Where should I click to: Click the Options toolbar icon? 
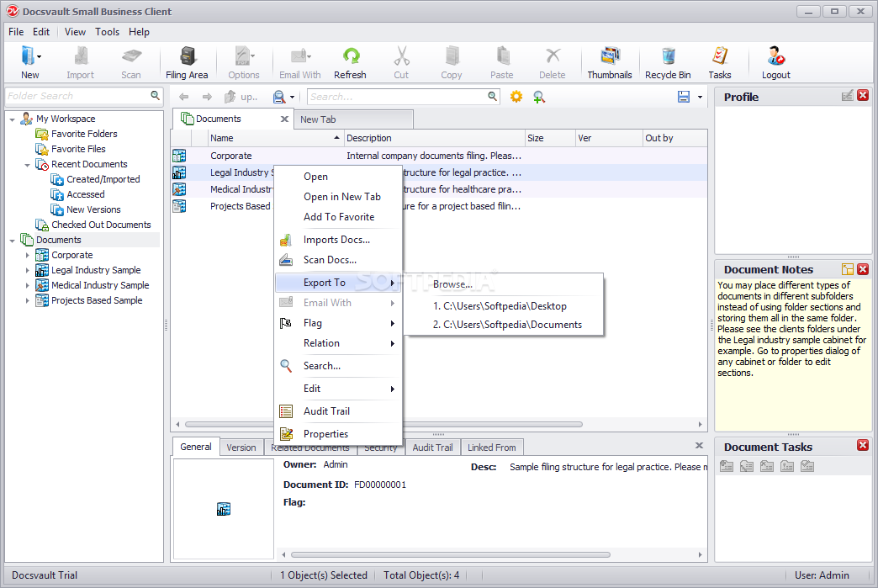coord(242,56)
